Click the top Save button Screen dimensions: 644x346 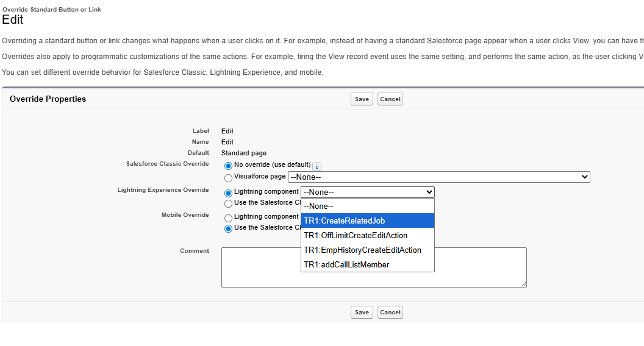(x=362, y=99)
